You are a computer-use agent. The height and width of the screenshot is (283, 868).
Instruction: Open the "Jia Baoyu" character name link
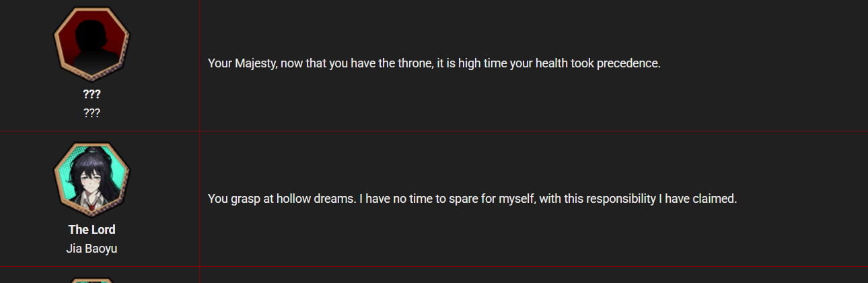tap(92, 248)
